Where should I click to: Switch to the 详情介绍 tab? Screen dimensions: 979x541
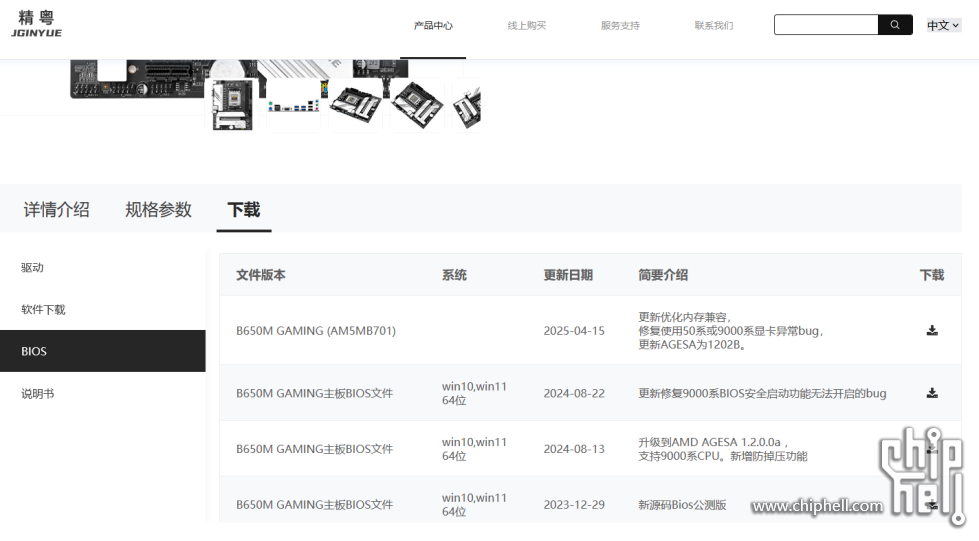(x=56, y=209)
